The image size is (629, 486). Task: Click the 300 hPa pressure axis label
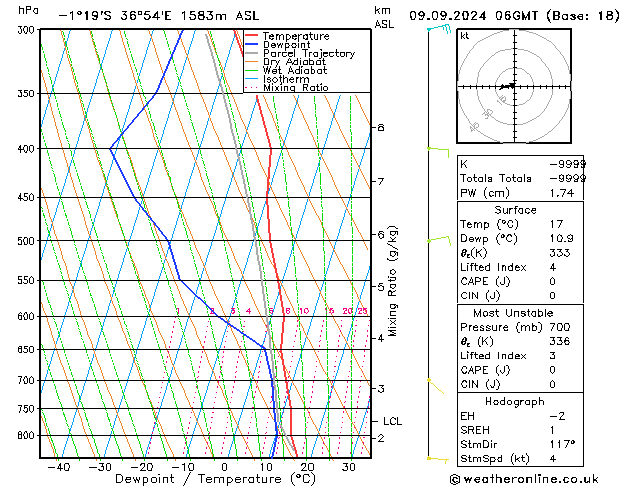[x=28, y=30]
